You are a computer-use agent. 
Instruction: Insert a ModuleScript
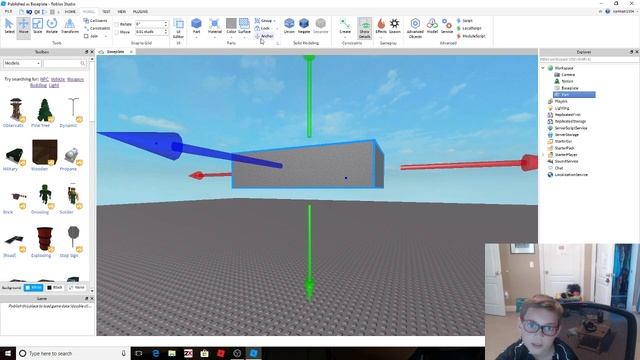[x=471, y=36]
